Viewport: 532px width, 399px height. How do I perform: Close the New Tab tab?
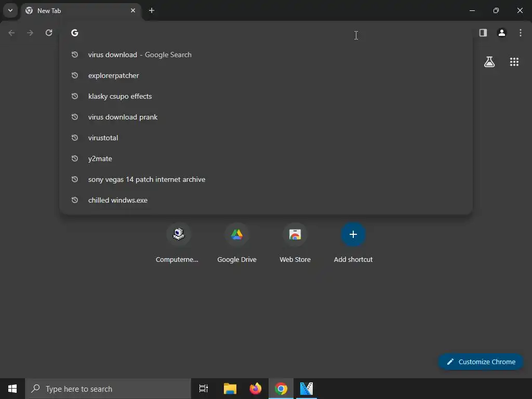[x=133, y=10]
